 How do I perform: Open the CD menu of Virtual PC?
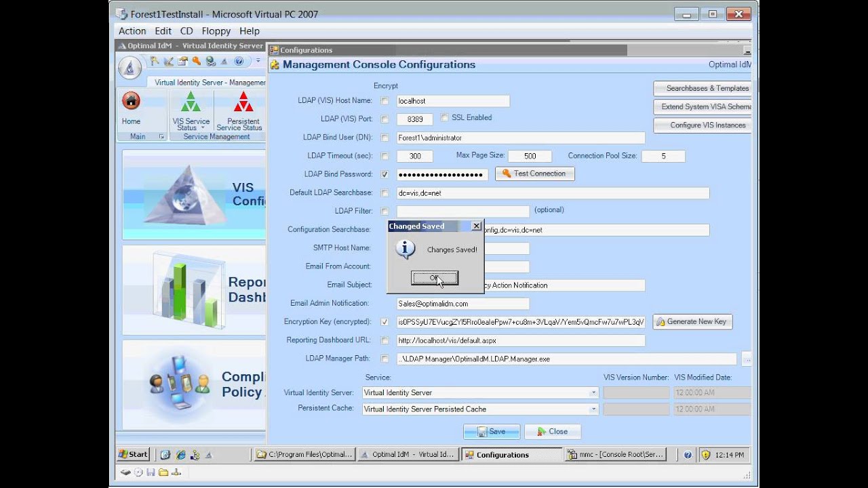tap(186, 31)
